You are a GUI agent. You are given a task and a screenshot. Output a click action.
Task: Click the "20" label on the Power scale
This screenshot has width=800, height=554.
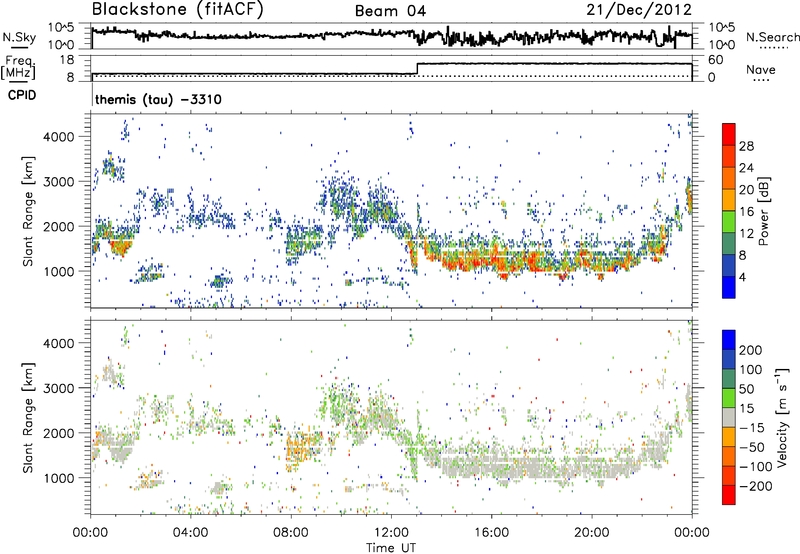[746, 190]
